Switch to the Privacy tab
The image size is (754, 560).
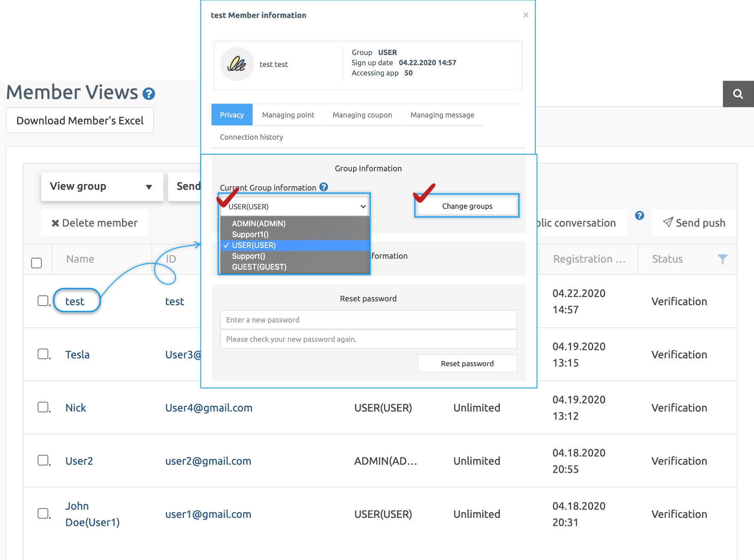pos(232,115)
